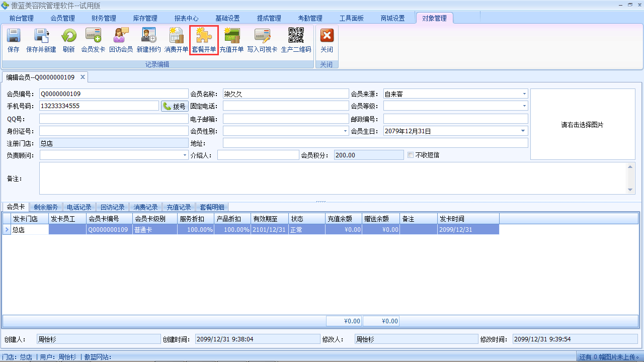Image resolution: width=644 pixels, height=362 pixels.
Task: Open the 会员生日 date picker dropdown
Action: pyautogui.click(x=523, y=131)
